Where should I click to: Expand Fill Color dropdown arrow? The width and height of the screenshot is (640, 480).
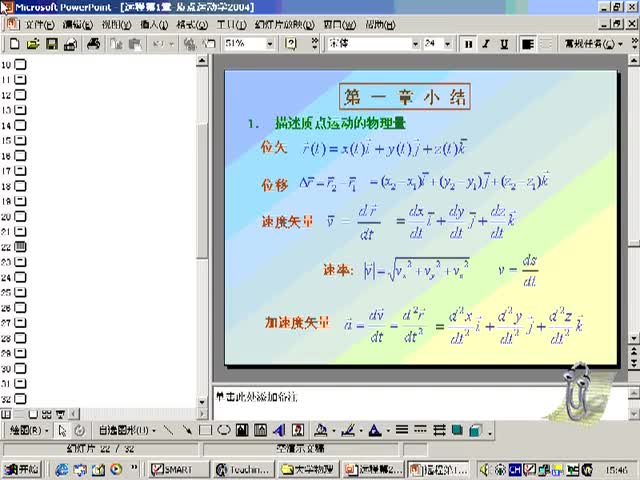click(x=334, y=431)
